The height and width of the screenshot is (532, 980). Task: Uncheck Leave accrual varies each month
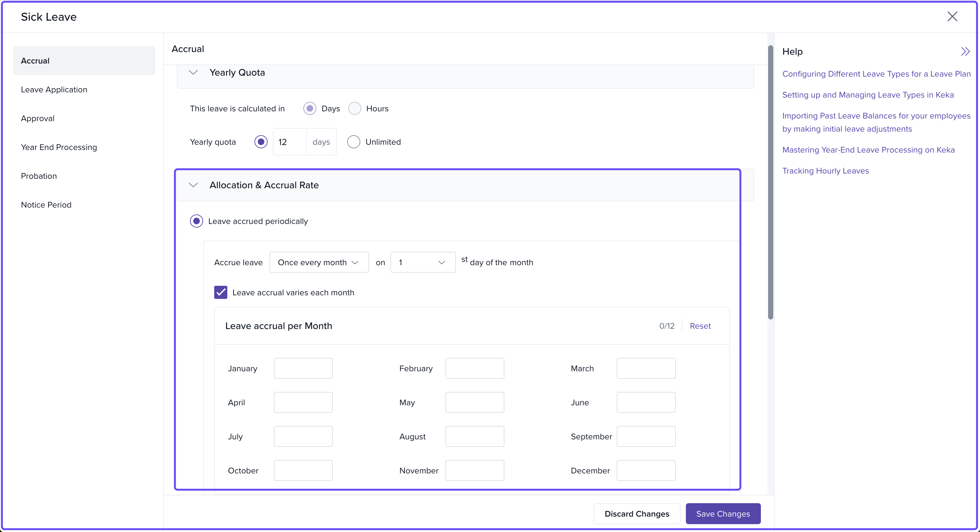coord(221,292)
